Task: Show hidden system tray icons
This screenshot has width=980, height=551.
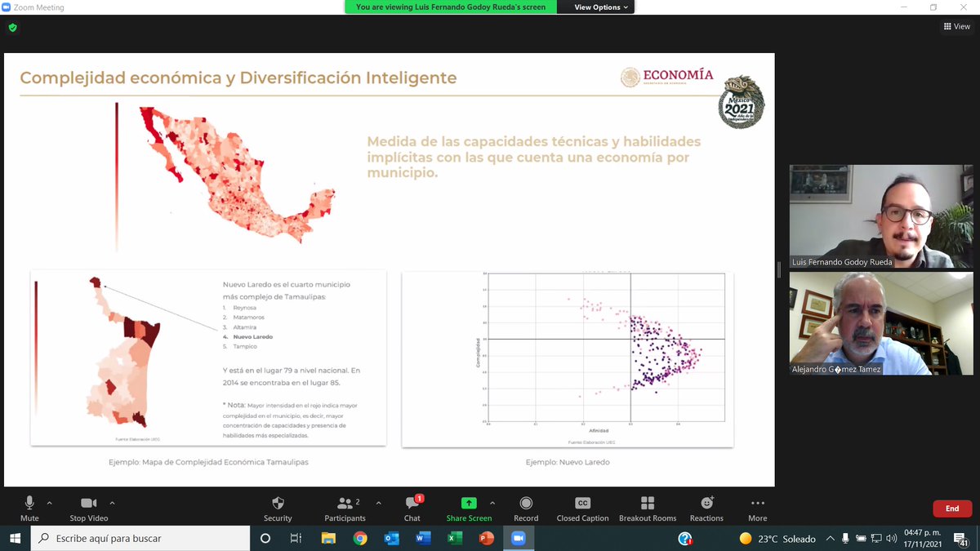Action: tap(830, 539)
